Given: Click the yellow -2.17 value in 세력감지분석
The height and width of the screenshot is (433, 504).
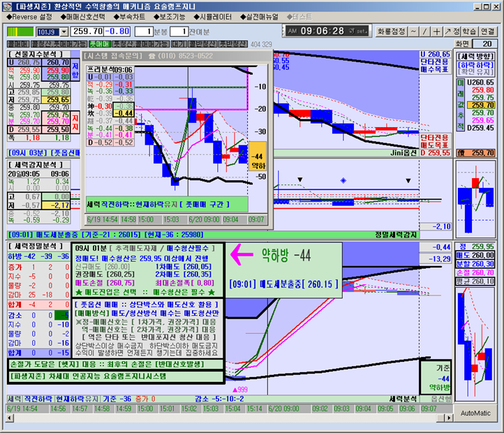Looking at the screenshot, I should click(57, 205).
